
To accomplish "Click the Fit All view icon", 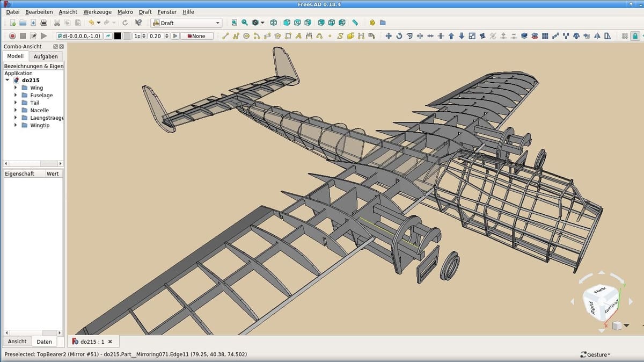I will click(234, 23).
